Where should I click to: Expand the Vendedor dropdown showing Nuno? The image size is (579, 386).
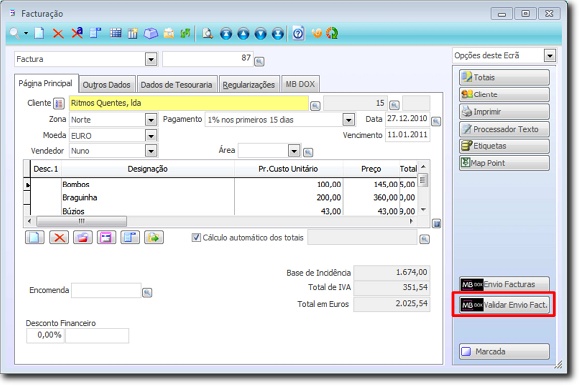151,151
